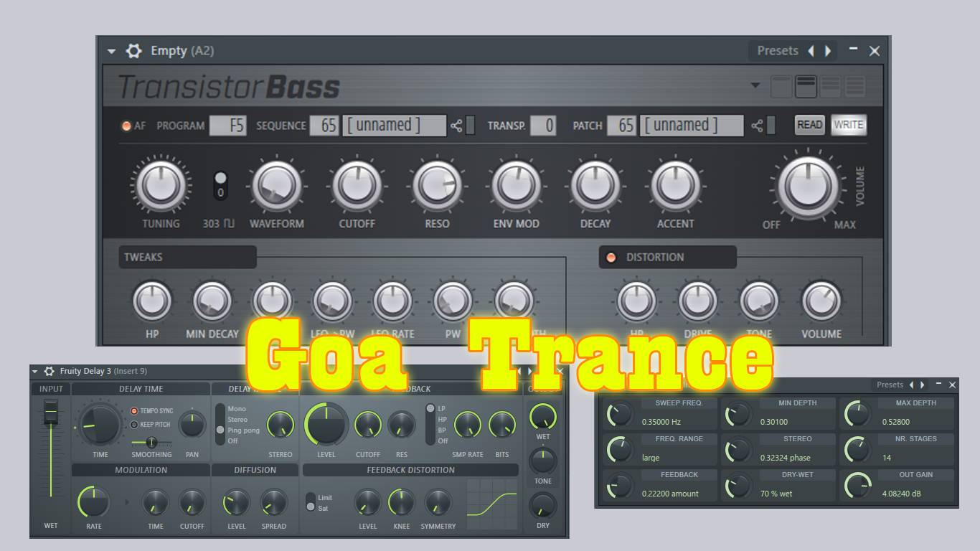Viewport: 980px width, 551px height.
Task: Enable KEEP PITCH in Fruity Delay 3
Action: pyautogui.click(x=134, y=424)
